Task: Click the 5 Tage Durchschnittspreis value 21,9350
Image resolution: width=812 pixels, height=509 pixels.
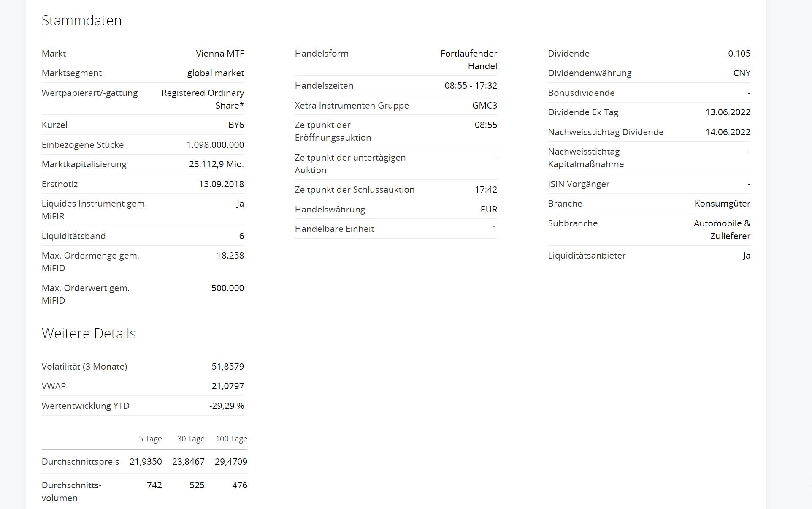Action: pyautogui.click(x=146, y=462)
